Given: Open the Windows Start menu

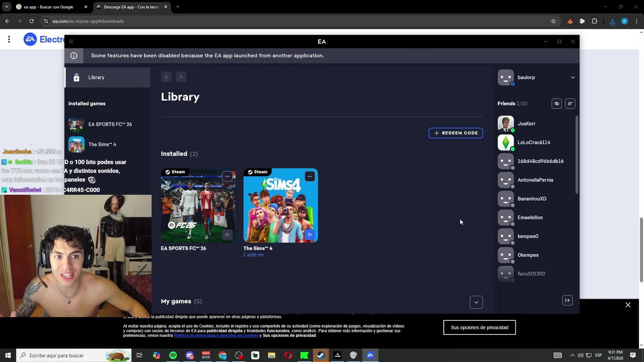Looking at the screenshot, I should click(8, 355).
